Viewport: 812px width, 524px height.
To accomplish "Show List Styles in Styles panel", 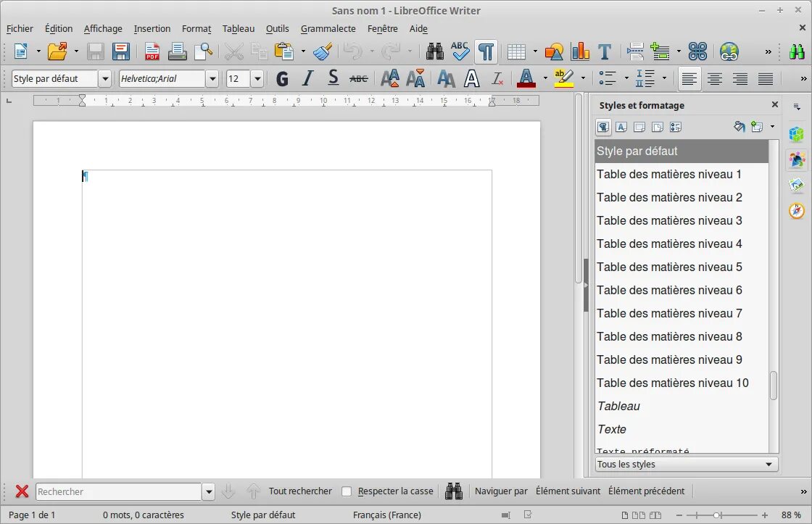I will tap(675, 127).
